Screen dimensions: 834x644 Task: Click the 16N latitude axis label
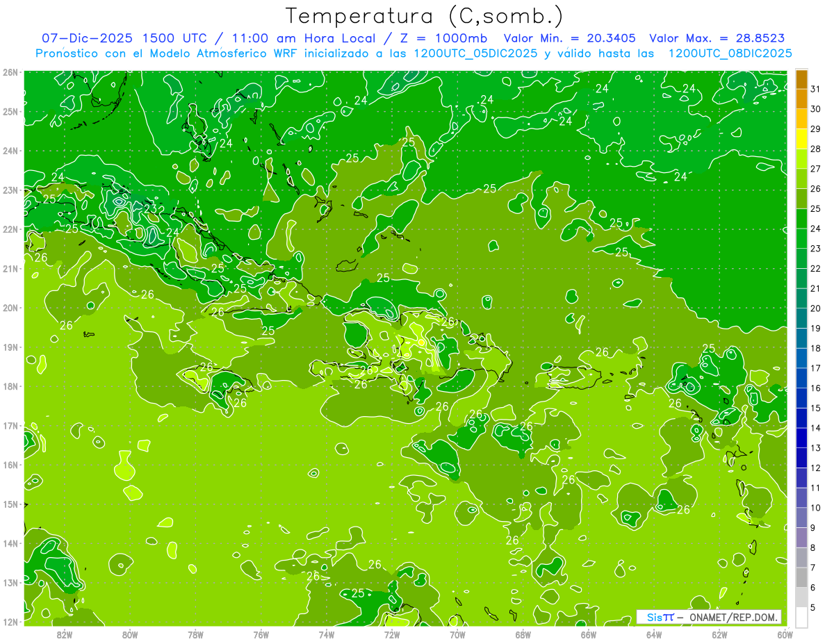pos(10,465)
